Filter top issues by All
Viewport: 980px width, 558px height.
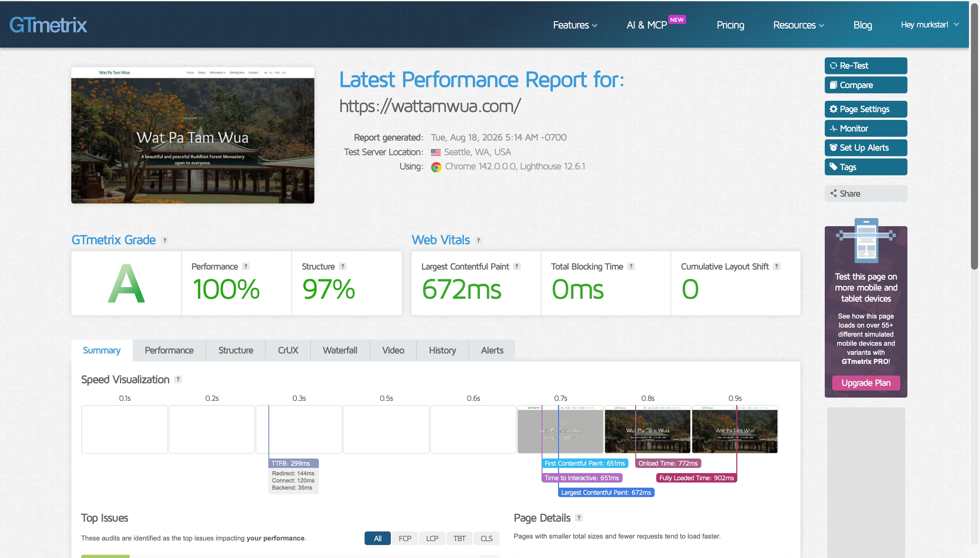[378, 538]
